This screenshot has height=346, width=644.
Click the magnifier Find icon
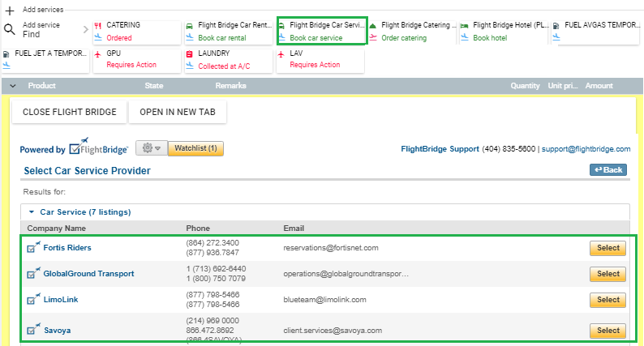click(10, 29)
